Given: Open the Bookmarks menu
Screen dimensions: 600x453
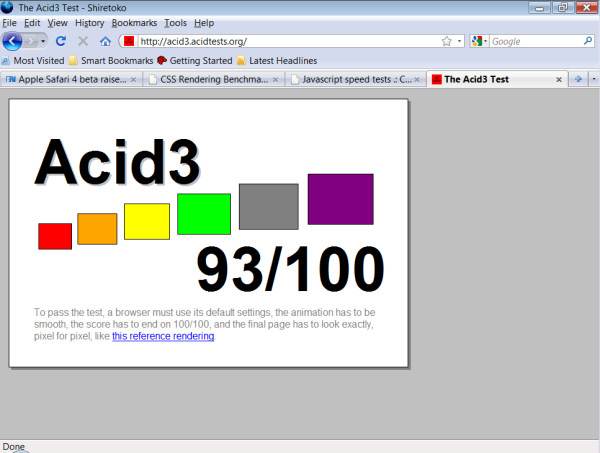Looking at the screenshot, I should coord(134,23).
